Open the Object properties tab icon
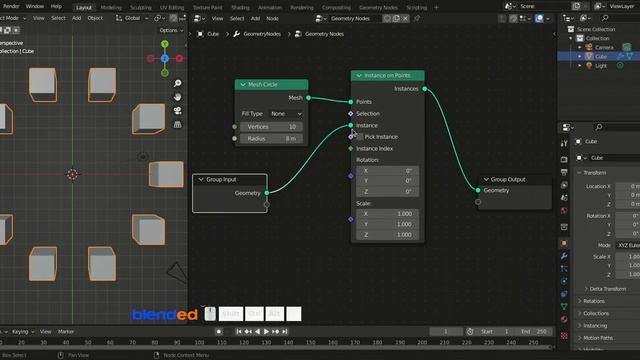The image size is (640, 360). click(x=564, y=243)
